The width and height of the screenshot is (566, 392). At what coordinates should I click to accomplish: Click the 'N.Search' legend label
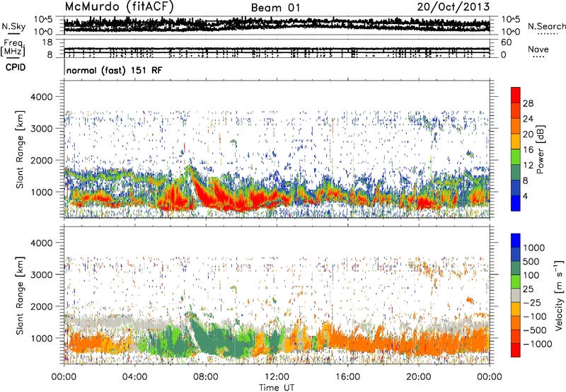pos(546,26)
